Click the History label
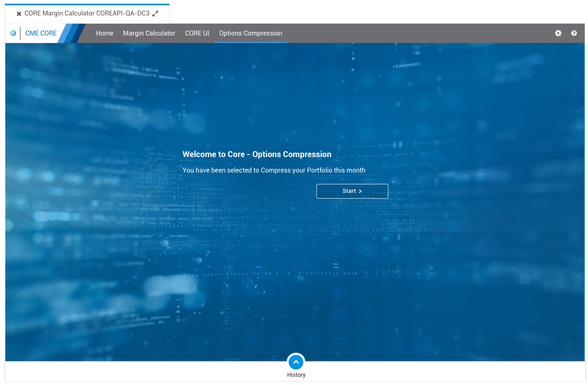Image resolution: width=588 pixels, height=385 pixels. tap(296, 375)
